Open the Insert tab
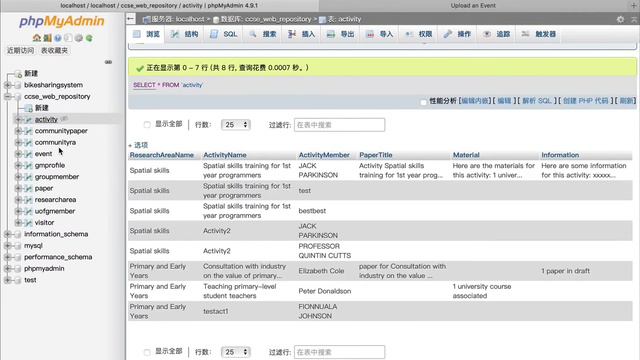This screenshot has width=640, height=360. [302, 34]
